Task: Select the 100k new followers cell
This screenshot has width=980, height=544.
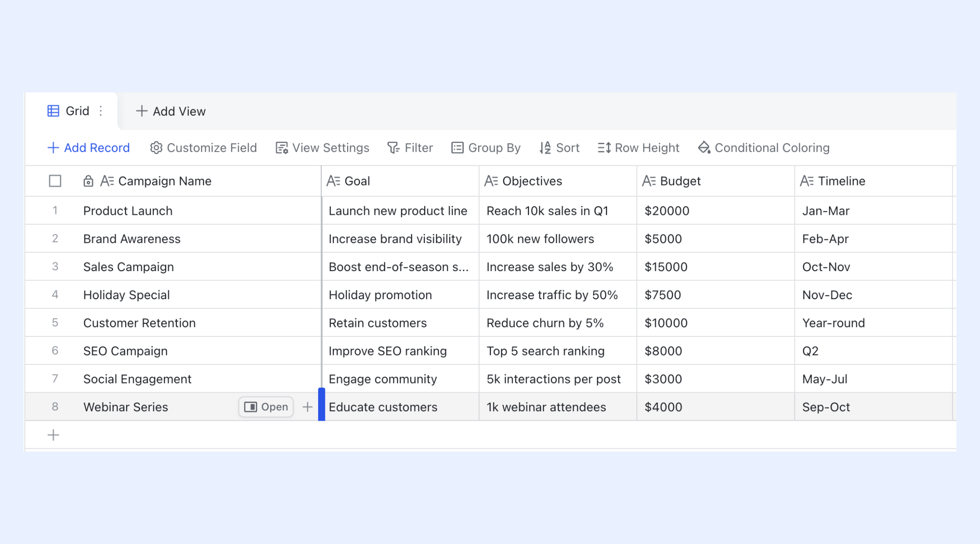Action: tap(558, 239)
